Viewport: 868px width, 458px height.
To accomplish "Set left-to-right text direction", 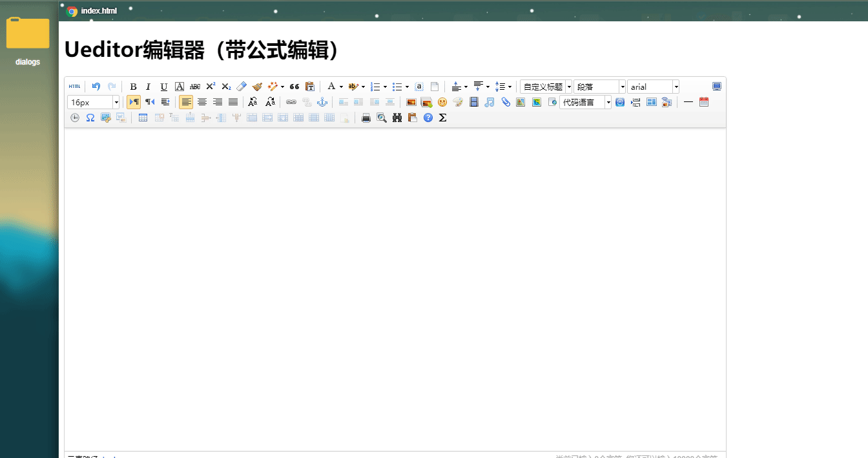I will pos(134,102).
